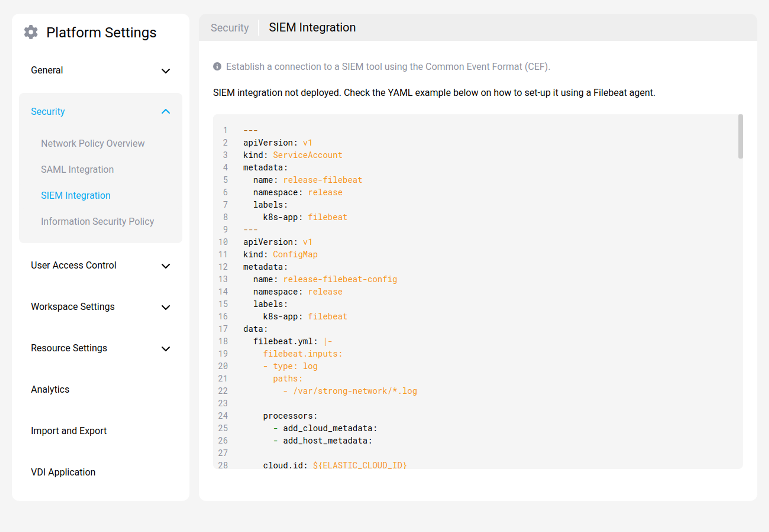Open Information Security Policy page

click(97, 221)
